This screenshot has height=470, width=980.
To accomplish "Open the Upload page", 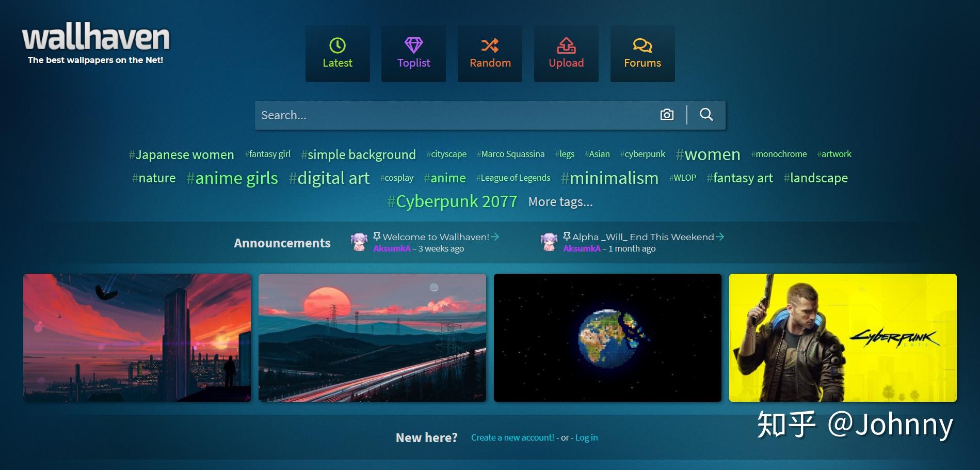I will (x=566, y=54).
